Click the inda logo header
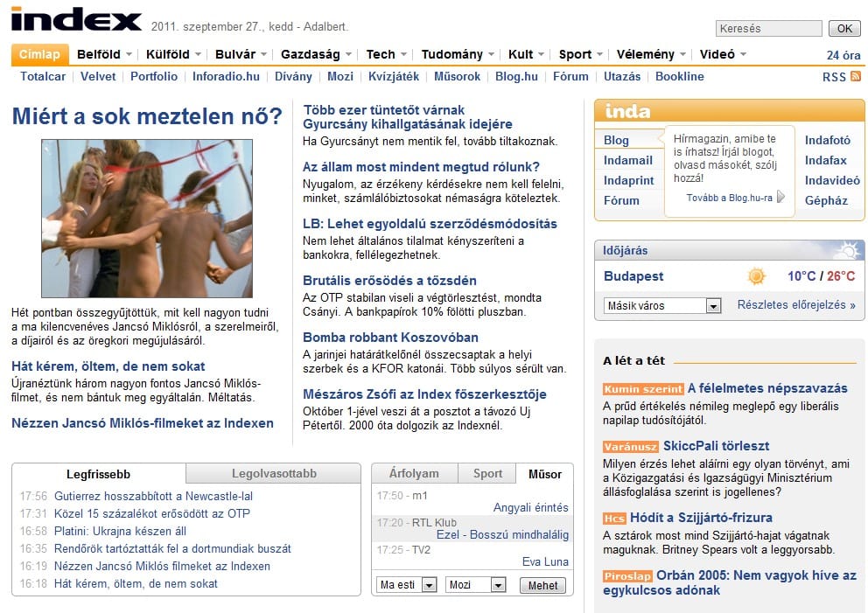 pyautogui.click(x=627, y=111)
